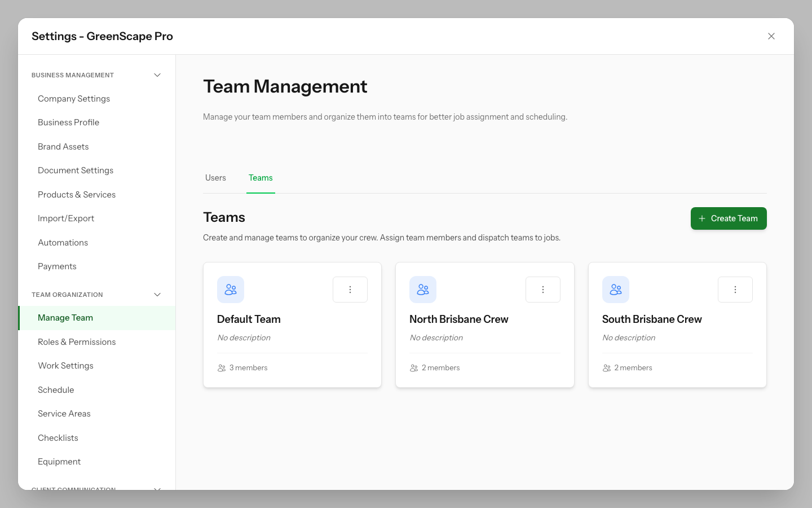
Task: Close the Settings dialog with the X icon
Action: point(771,36)
